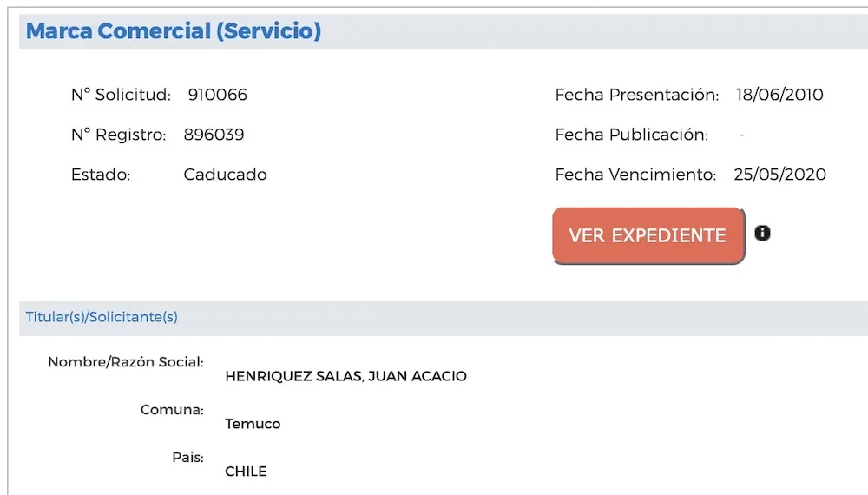Image resolution: width=868 pixels, height=495 pixels.
Task: Click the presentation date 18/06/2010
Action: [x=779, y=95]
